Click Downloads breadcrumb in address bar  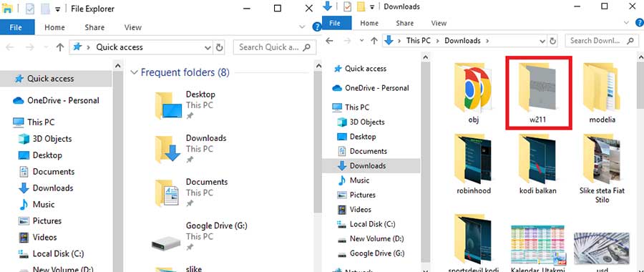pyautogui.click(x=462, y=41)
